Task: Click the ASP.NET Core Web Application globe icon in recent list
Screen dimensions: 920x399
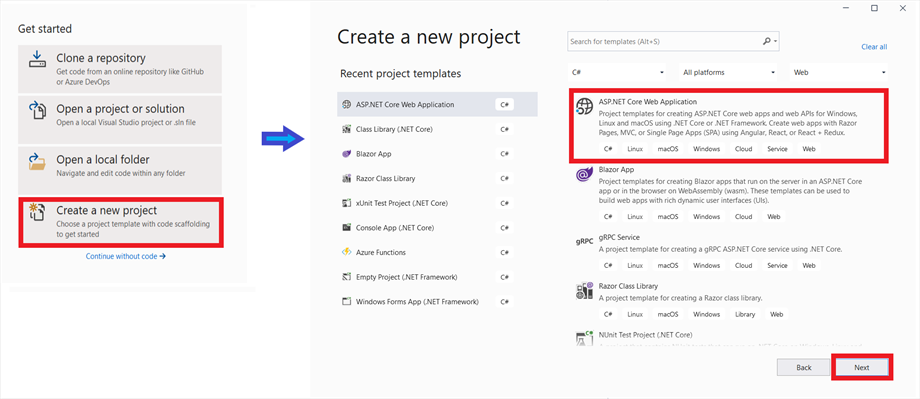Action: (x=346, y=104)
